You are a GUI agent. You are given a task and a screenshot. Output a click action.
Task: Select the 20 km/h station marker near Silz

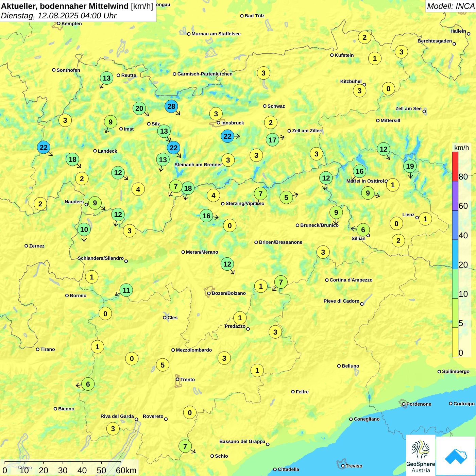[139, 108]
